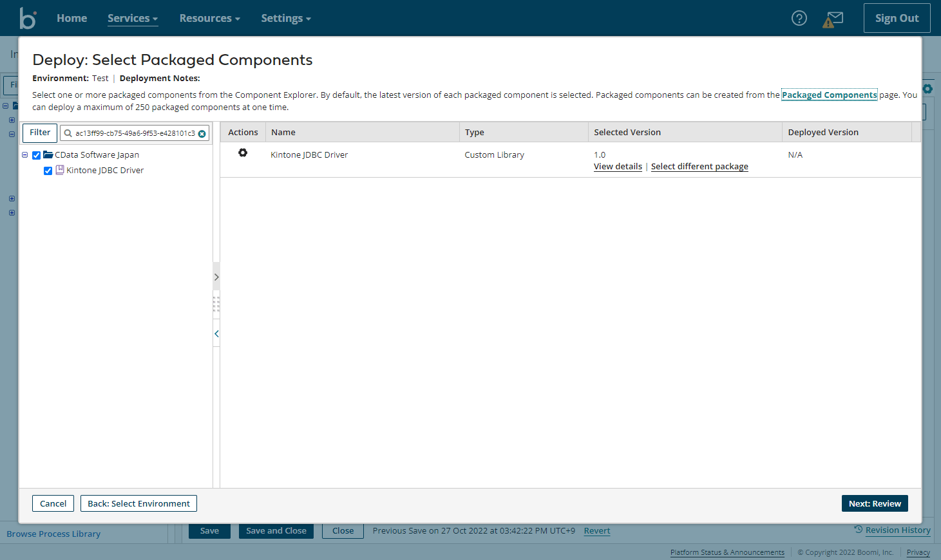Viewport: 941px width, 560px height.
Task: Uncheck the Kintone JDBC Driver checkbox
Action: pos(48,171)
